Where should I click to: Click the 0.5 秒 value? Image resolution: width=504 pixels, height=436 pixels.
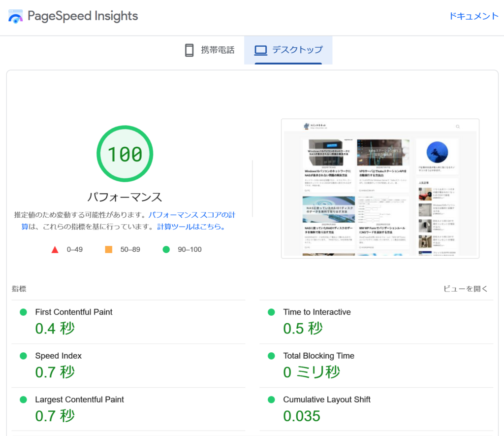tap(303, 329)
